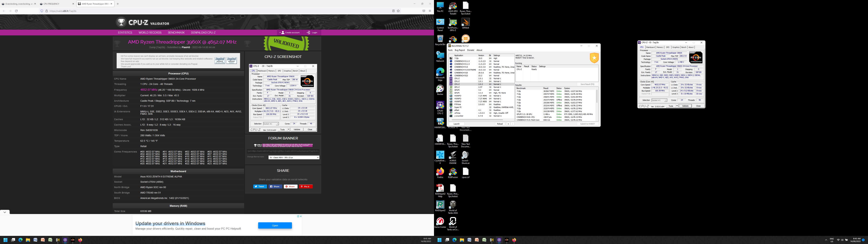Click the Login link on validator page
Screen dimensions: 868x244
click(312, 33)
